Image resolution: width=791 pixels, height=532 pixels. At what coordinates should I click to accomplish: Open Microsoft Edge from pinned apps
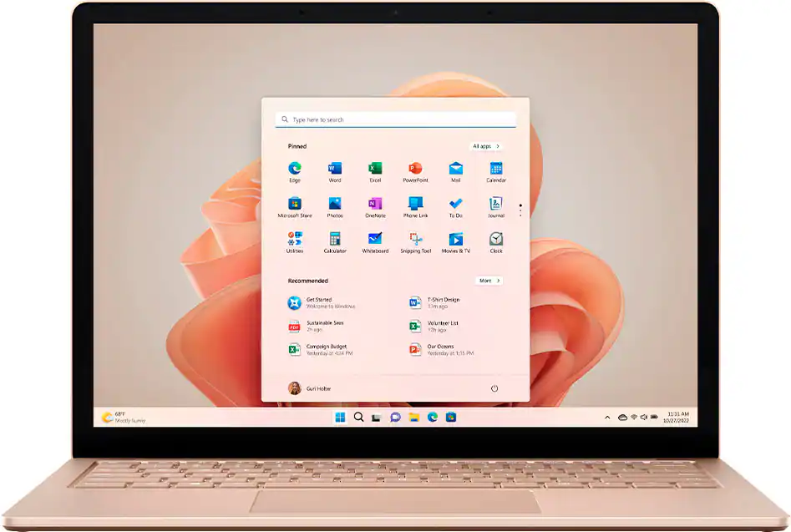tap(295, 169)
